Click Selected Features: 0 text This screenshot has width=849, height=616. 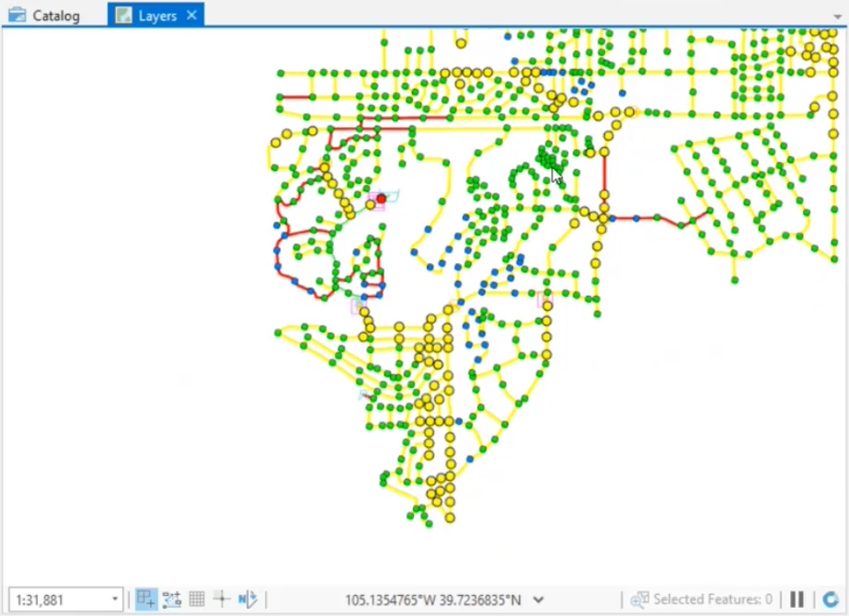[713, 599]
